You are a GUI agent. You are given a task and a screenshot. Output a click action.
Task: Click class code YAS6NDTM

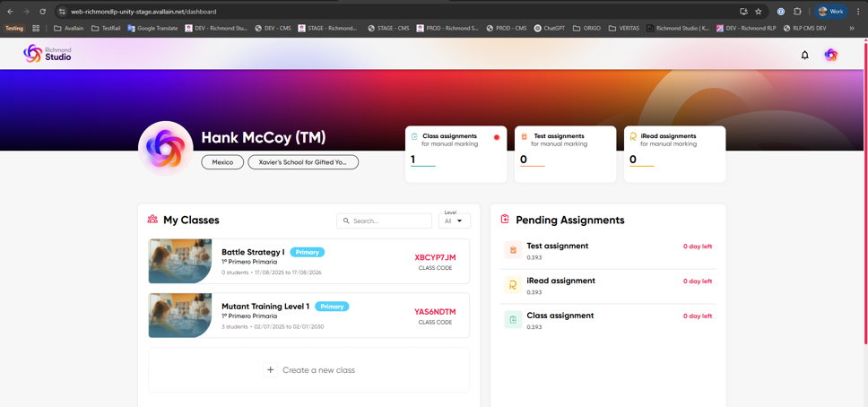click(435, 312)
